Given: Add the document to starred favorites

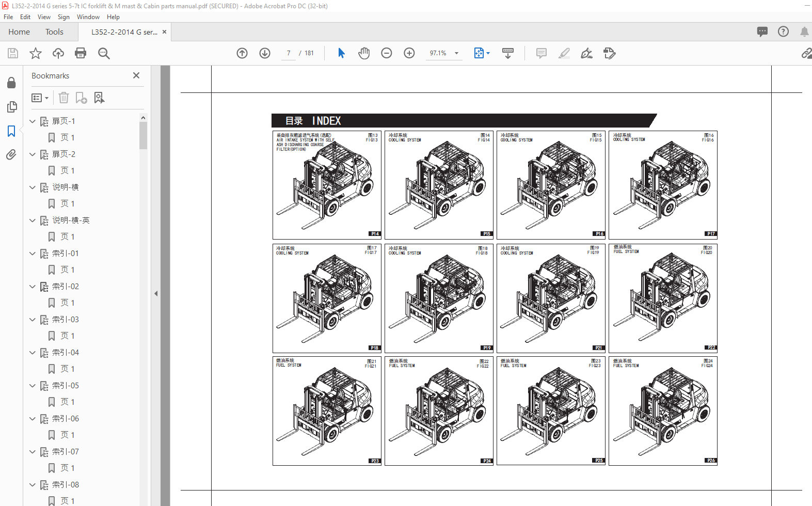Looking at the screenshot, I should [36, 53].
